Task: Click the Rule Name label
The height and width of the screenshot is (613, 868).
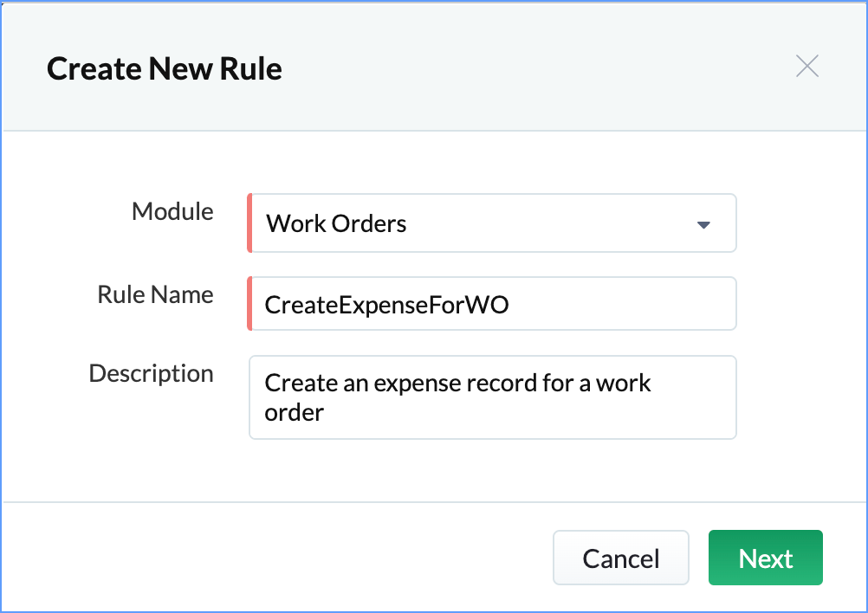Action: pyautogui.click(x=155, y=294)
